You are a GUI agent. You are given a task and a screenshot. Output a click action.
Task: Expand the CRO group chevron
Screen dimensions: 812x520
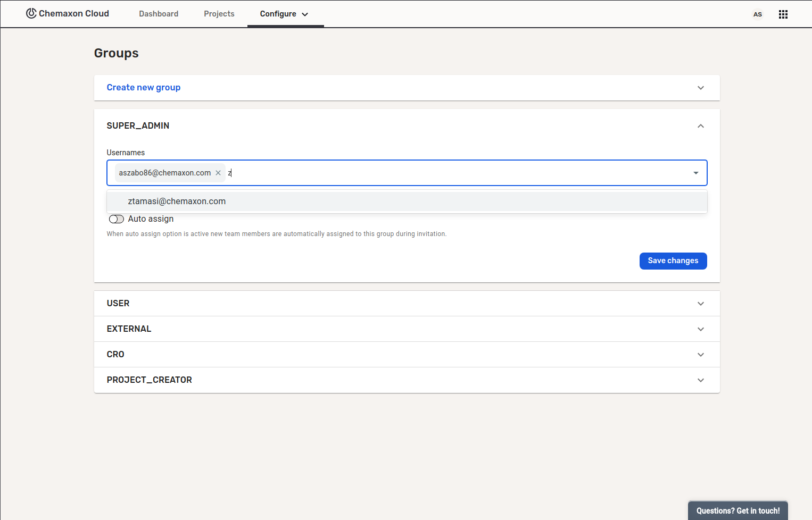(x=700, y=355)
